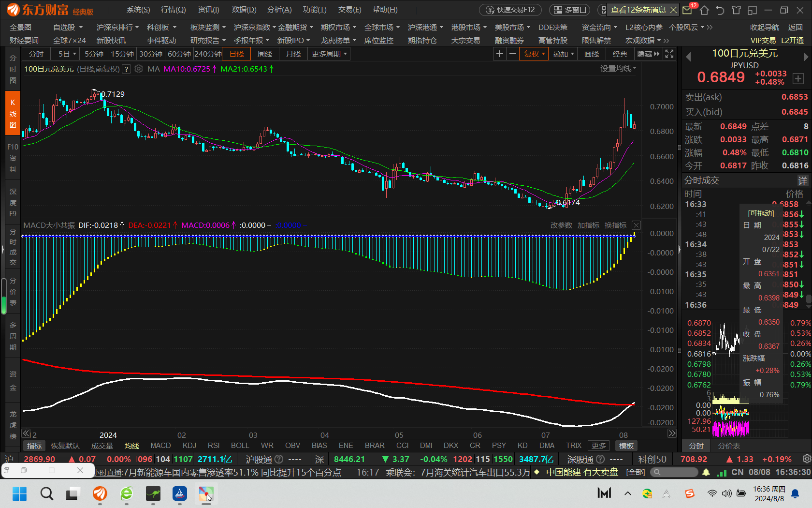The width and height of the screenshot is (812, 508).
Task: Go to next symbol with right triangle
Action: [x=806, y=57]
